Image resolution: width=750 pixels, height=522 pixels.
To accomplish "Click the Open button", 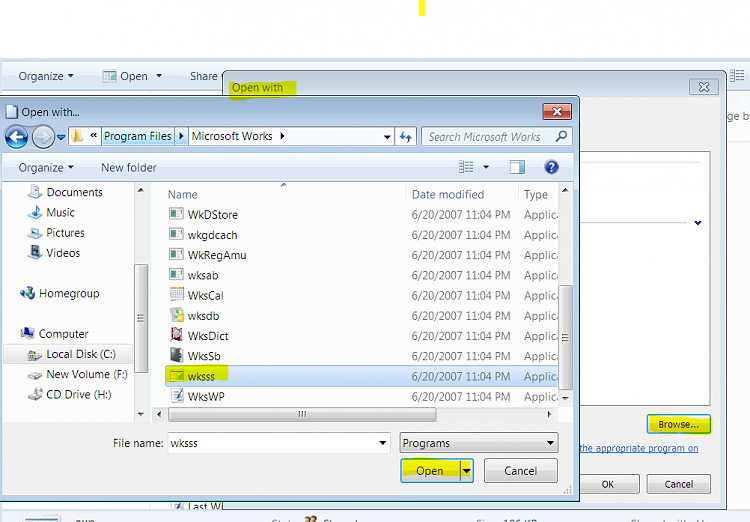I will point(430,471).
